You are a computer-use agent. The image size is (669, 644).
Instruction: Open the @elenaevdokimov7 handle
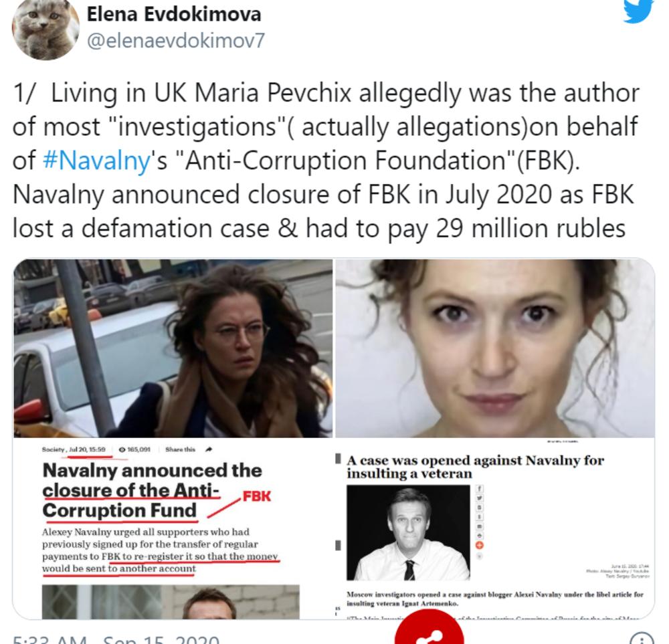(x=176, y=41)
